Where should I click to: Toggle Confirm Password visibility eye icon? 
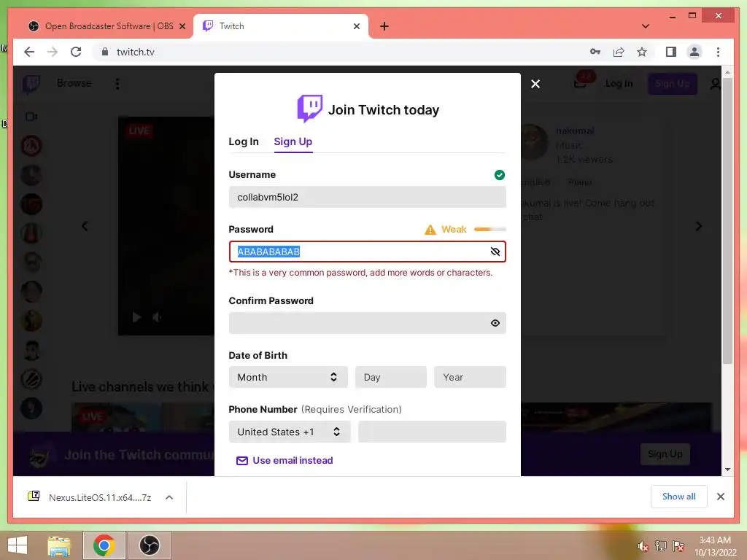(495, 323)
